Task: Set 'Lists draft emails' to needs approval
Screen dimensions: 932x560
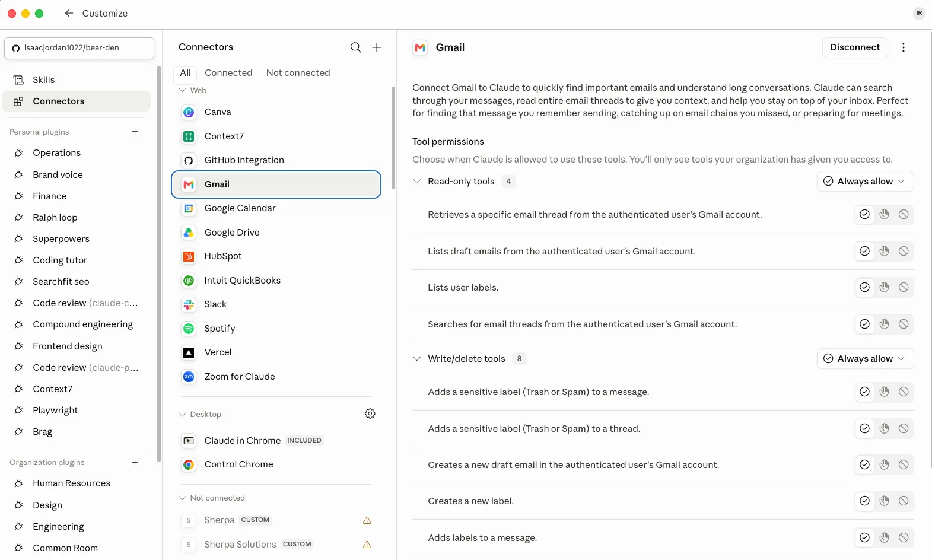Action: 884,252
